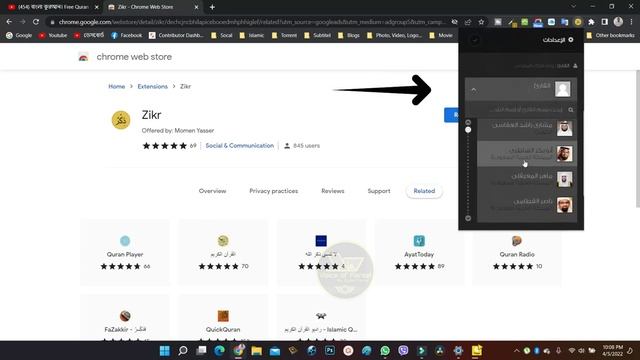640x360 pixels.
Task: Reload the page
Action: coord(36,22)
